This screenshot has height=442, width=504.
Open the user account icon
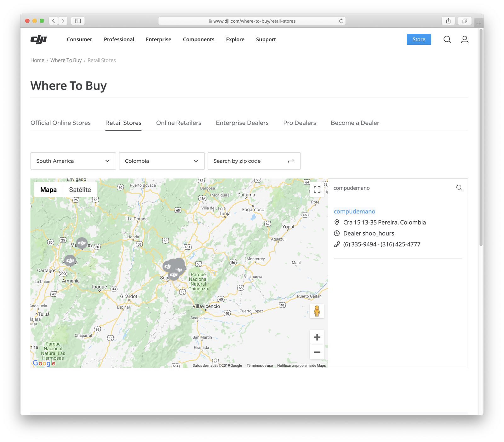[465, 39]
